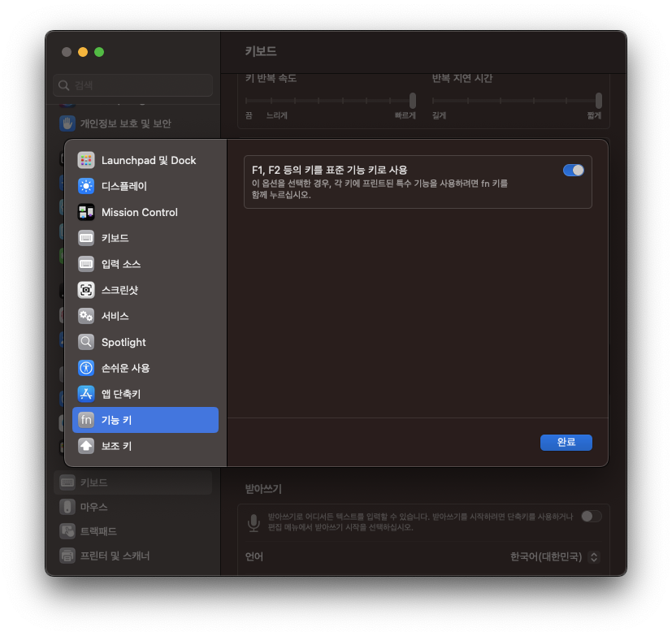Click the 손쉬운 사용 accessibility icon
672x636 pixels.
[86, 368]
